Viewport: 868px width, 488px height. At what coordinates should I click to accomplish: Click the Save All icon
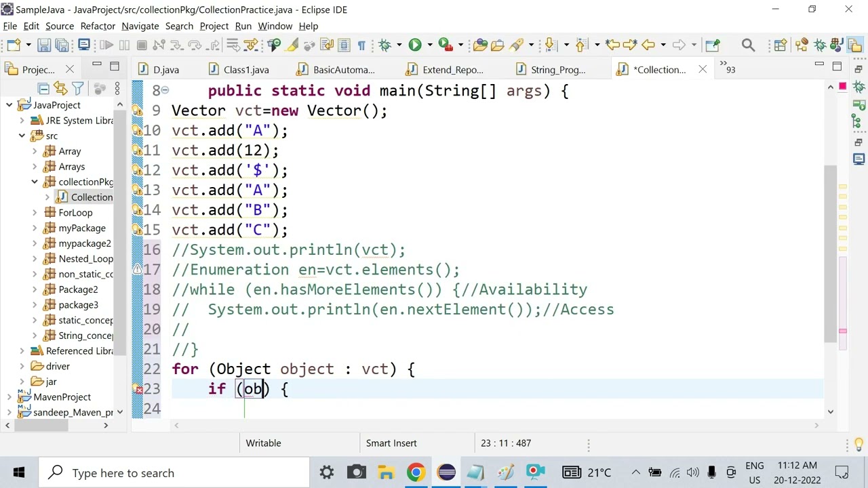coord(62,45)
